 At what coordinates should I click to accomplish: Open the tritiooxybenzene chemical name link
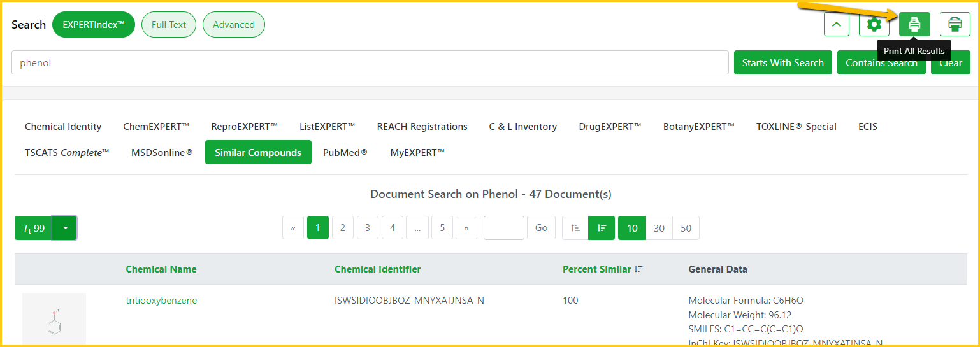(x=161, y=301)
